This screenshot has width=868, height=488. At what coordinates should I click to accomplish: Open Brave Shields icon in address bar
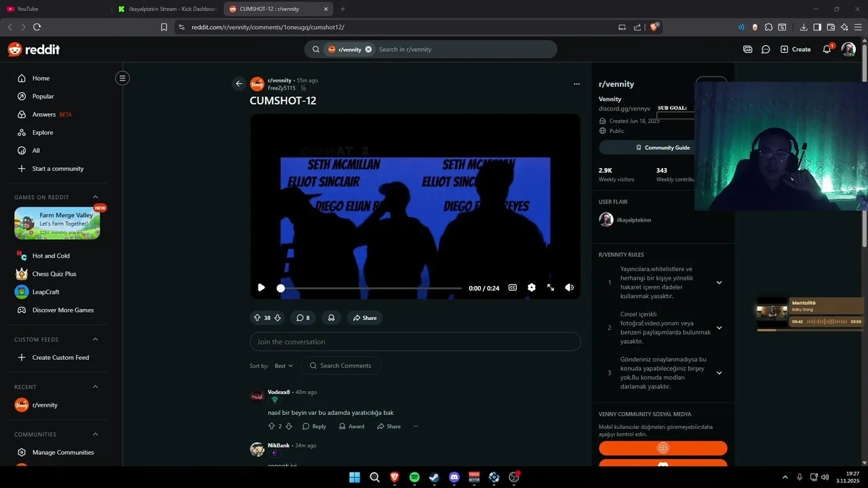pyautogui.click(x=654, y=27)
